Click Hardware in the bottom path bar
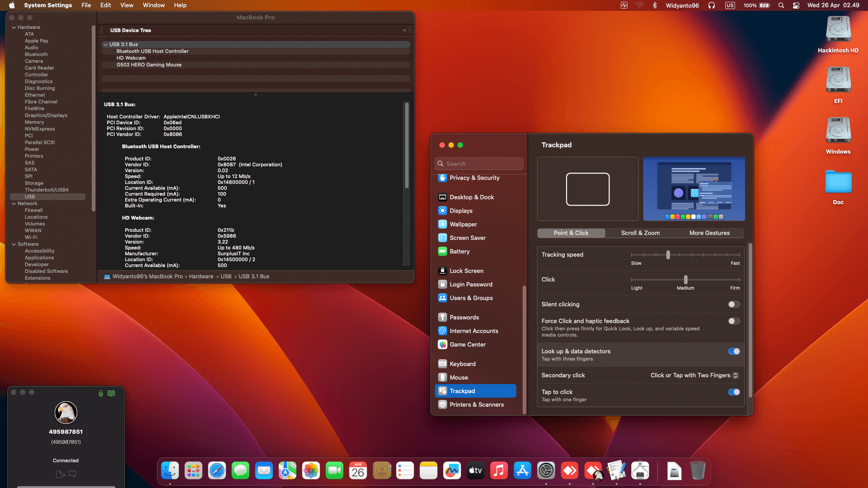Image resolution: width=868 pixels, height=488 pixels. pyautogui.click(x=201, y=277)
